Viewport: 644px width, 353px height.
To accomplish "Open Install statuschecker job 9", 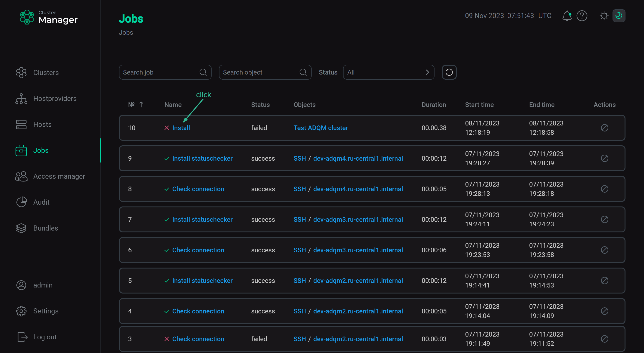I will click(x=202, y=158).
